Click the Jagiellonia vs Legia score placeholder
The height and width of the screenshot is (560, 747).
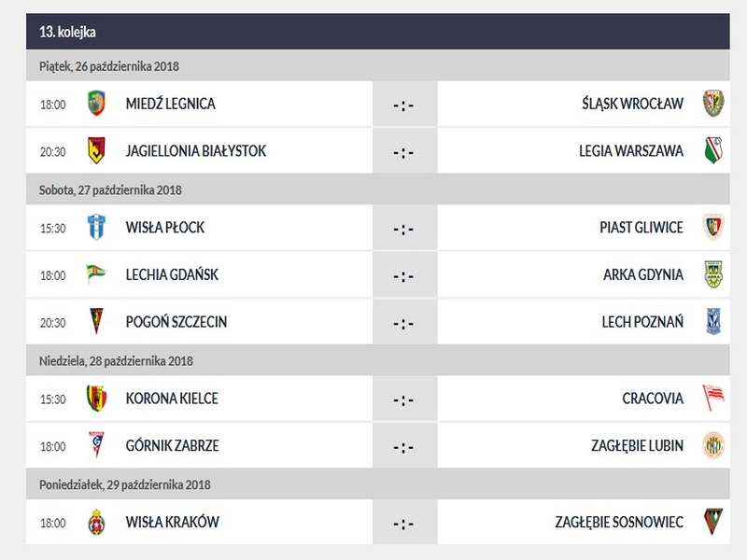(x=403, y=151)
